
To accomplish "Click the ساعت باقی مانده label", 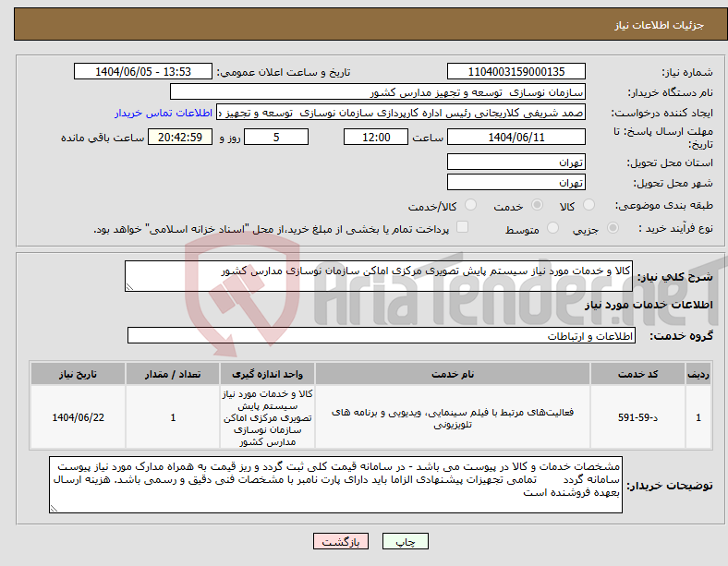I will coord(103,138).
